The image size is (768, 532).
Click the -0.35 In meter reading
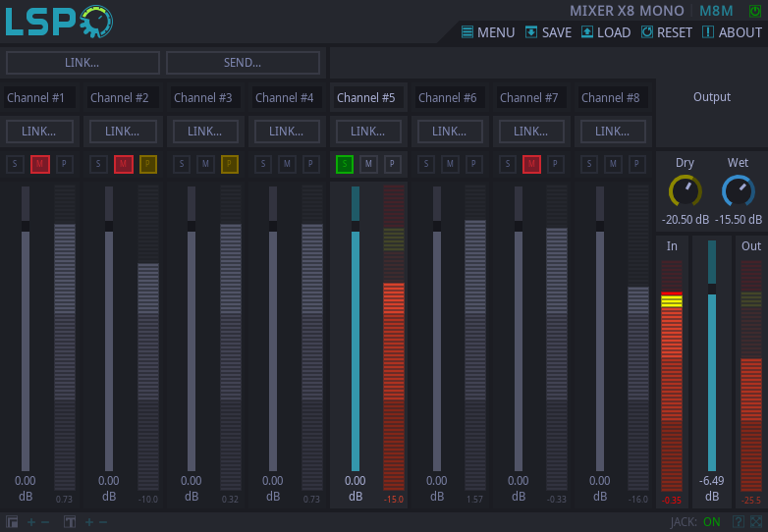(x=672, y=501)
